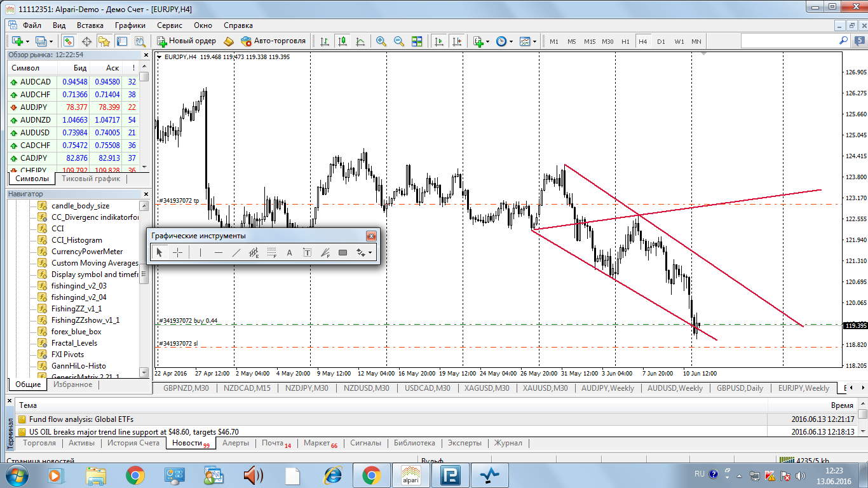Open the templates dropdown
The height and width of the screenshot is (488, 868).
tap(528, 41)
